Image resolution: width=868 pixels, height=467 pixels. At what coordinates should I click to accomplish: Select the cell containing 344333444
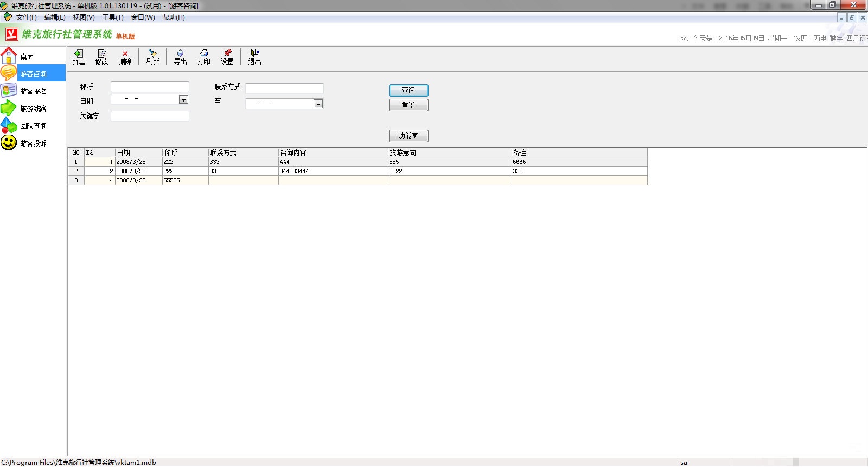(333, 171)
